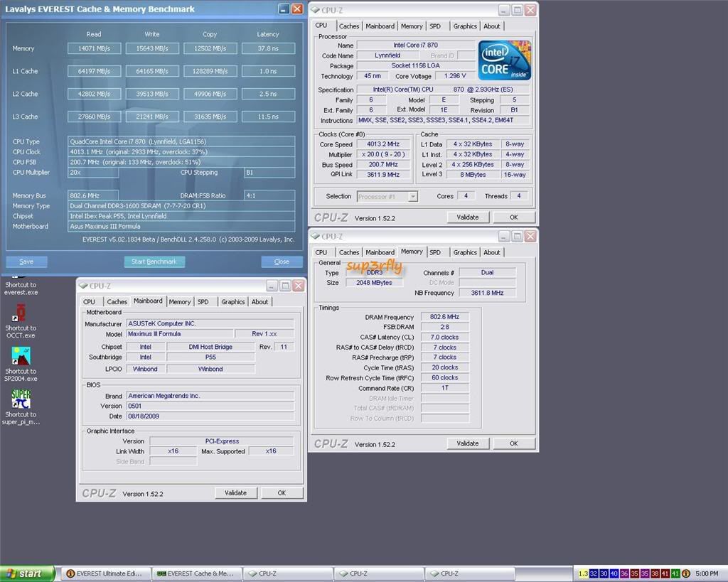Click the blue 32 temperature tray icon
This screenshot has width=728, height=582.
[x=593, y=573]
